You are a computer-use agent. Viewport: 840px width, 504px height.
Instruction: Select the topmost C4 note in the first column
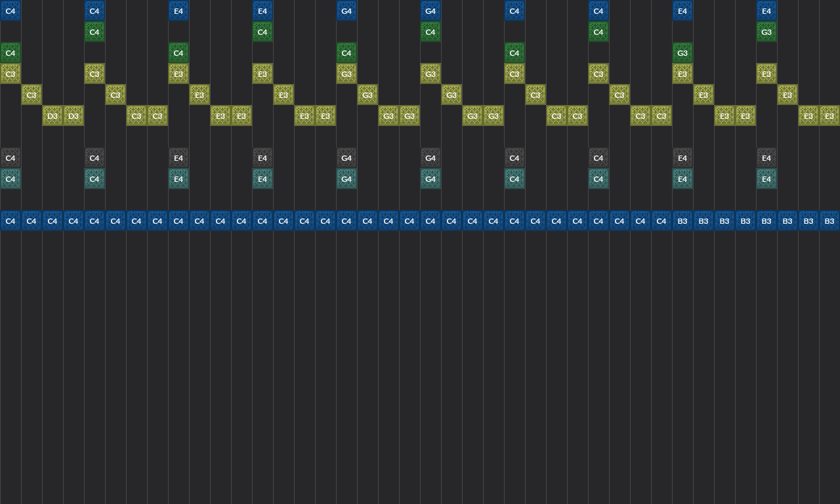tap(10, 10)
